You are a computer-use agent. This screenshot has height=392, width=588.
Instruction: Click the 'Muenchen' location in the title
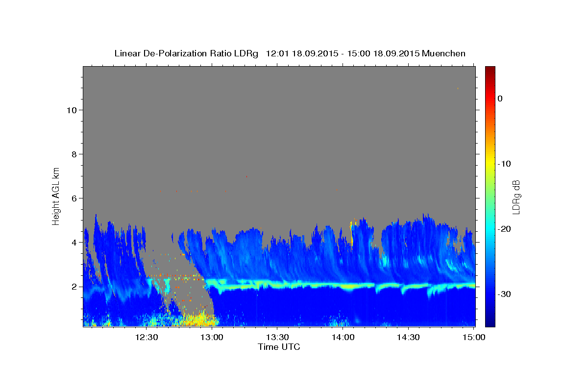tap(444, 53)
